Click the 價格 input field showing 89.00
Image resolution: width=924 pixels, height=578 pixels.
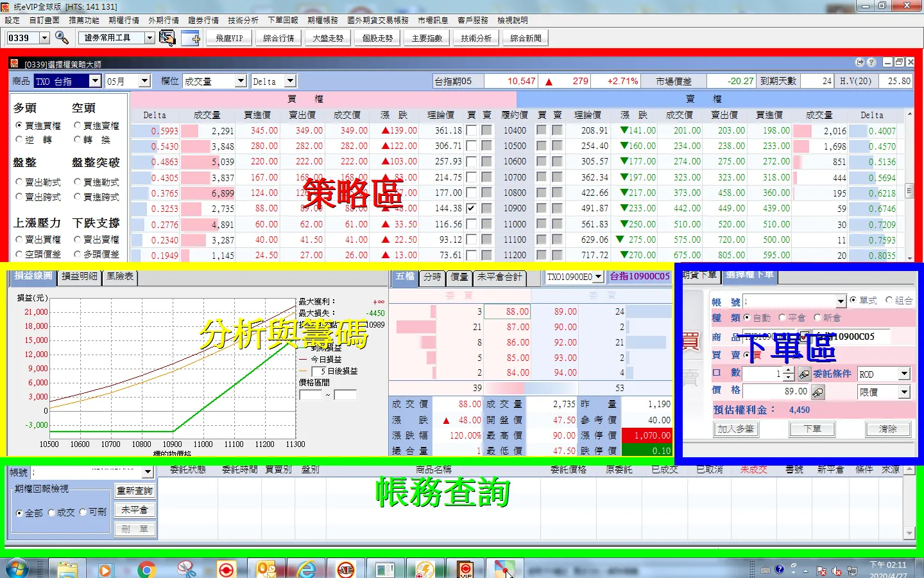776,391
